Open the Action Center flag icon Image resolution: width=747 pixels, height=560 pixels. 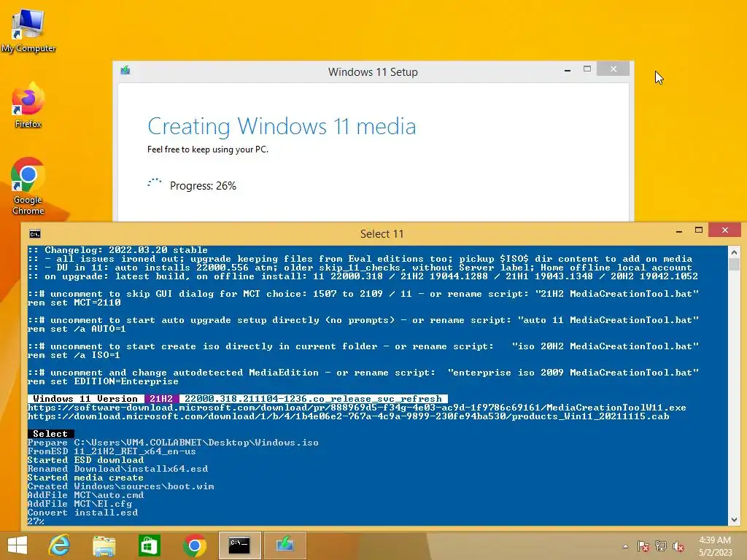[643, 546]
